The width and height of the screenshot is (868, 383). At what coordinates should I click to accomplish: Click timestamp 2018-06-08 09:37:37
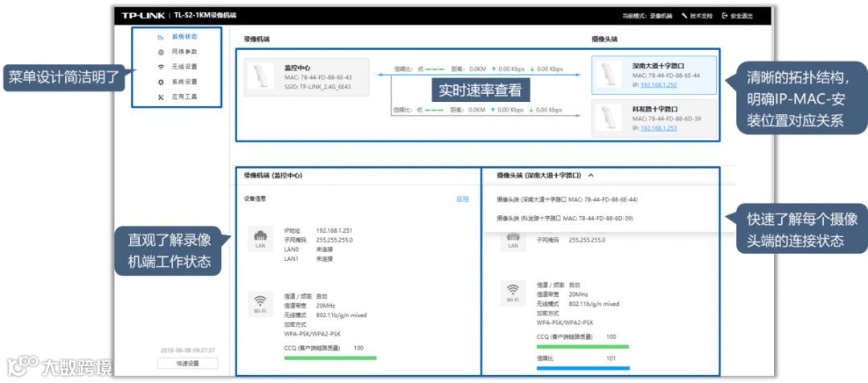point(187,350)
